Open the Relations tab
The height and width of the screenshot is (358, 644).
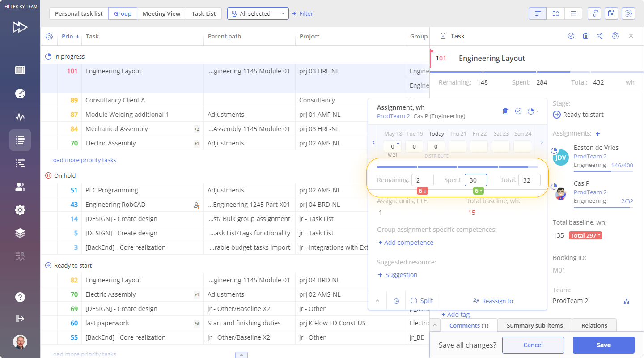pyautogui.click(x=594, y=325)
